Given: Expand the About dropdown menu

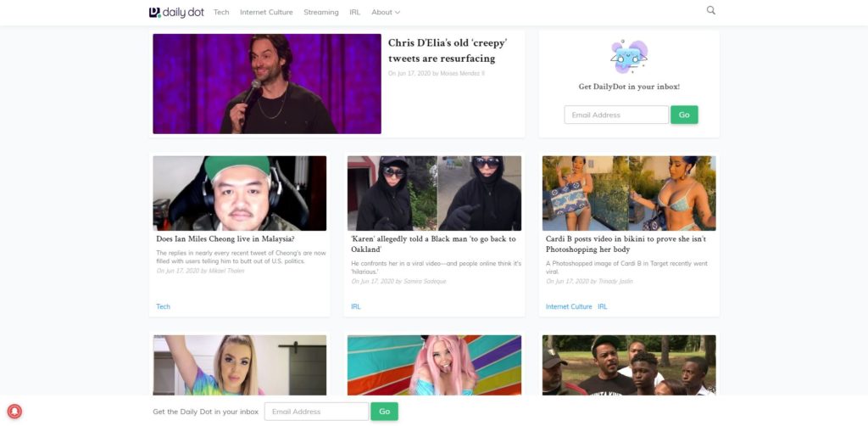Looking at the screenshot, I should (x=386, y=13).
